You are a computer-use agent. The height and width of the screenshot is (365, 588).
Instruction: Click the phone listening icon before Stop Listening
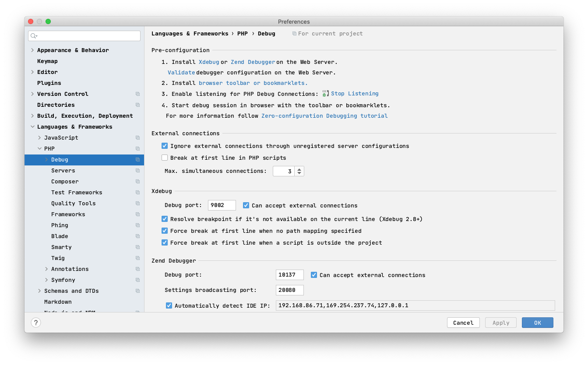tap(325, 94)
